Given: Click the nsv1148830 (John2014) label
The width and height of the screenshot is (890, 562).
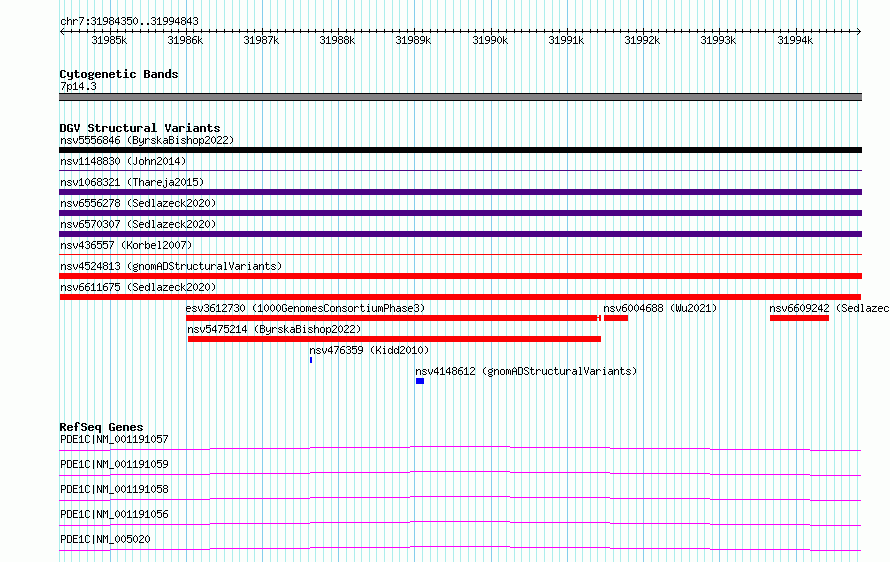Looking at the screenshot, I should (123, 161).
